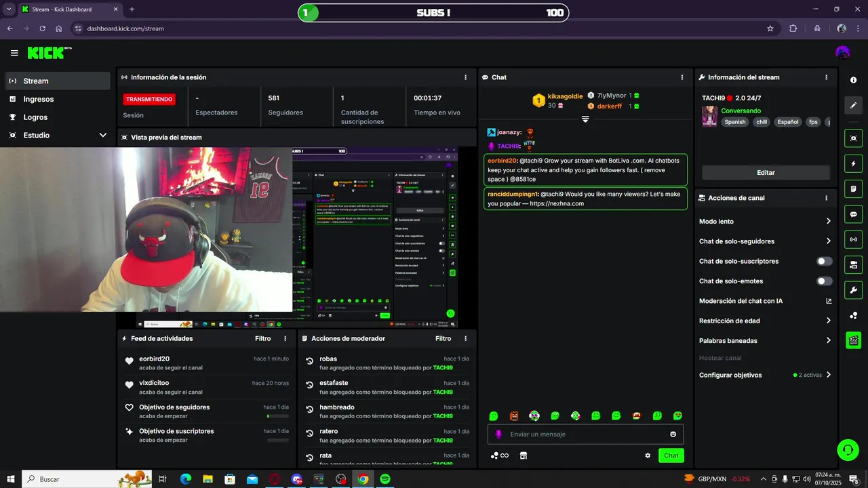Click the lightning bolt icon in right sidebar

pyautogui.click(x=853, y=163)
